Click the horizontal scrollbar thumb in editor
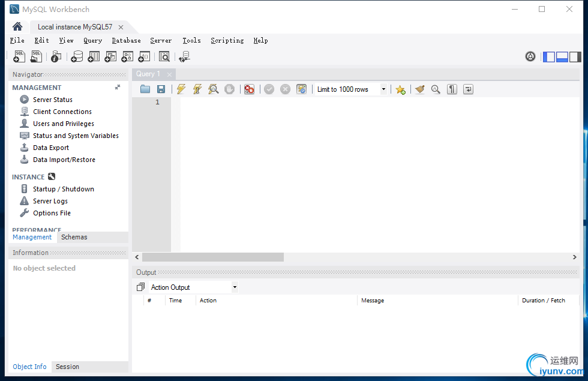588x381 pixels. pyautogui.click(x=213, y=257)
